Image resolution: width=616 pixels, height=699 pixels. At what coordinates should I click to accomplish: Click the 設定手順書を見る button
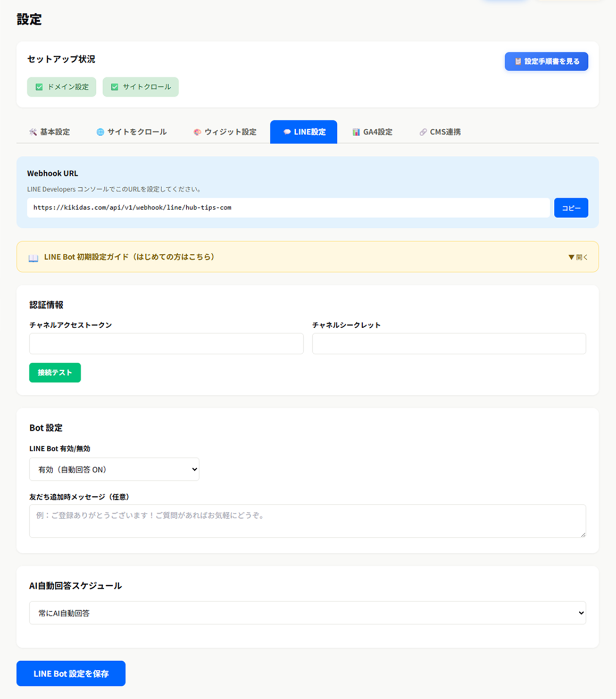pyautogui.click(x=546, y=61)
